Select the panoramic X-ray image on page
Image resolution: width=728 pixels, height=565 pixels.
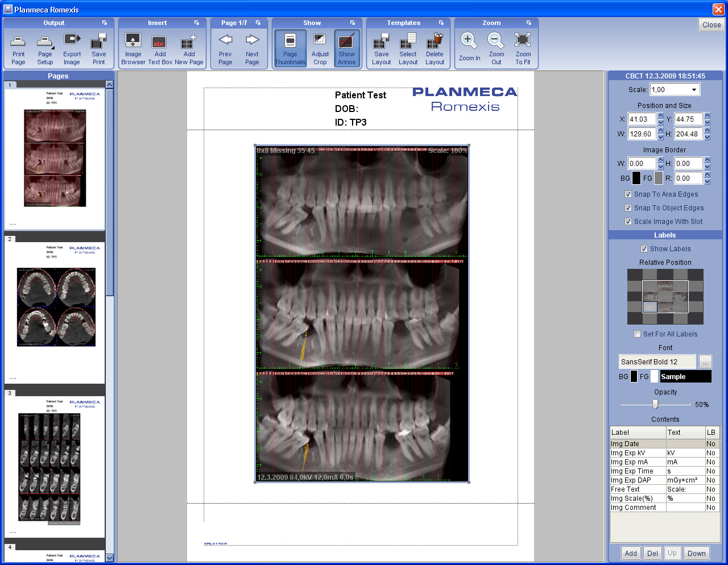[362, 313]
